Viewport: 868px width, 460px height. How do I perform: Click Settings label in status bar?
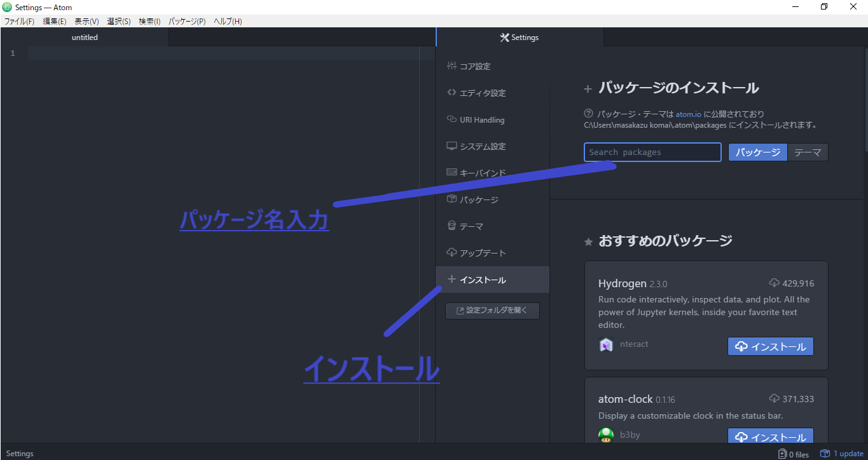coord(20,454)
